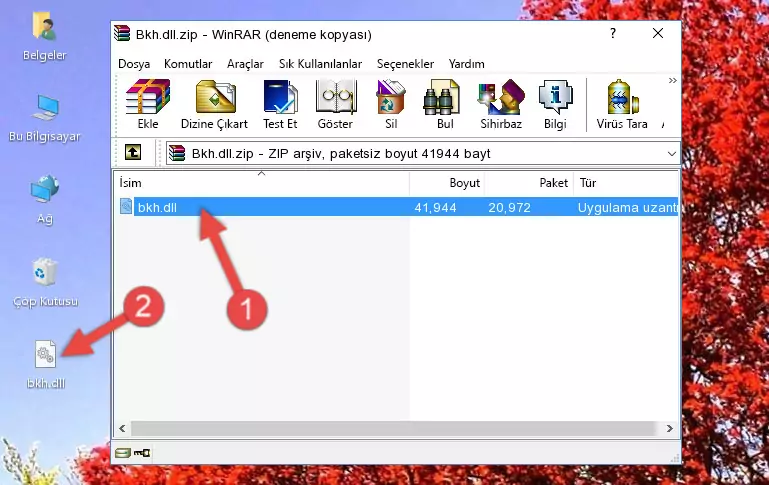Image resolution: width=769 pixels, height=485 pixels.
Task: Click the bkh.dll file icon in list
Action: point(126,206)
